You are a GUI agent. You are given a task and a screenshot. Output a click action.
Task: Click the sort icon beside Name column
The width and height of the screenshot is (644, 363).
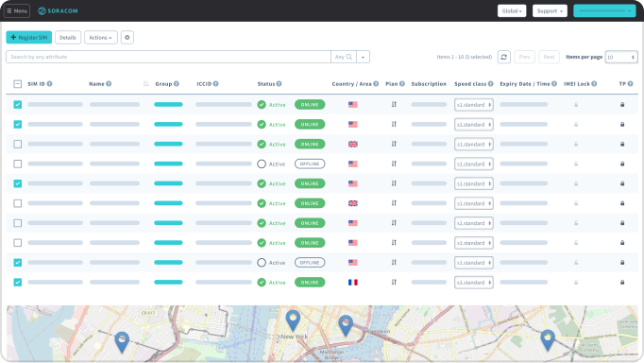tap(145, 84)
